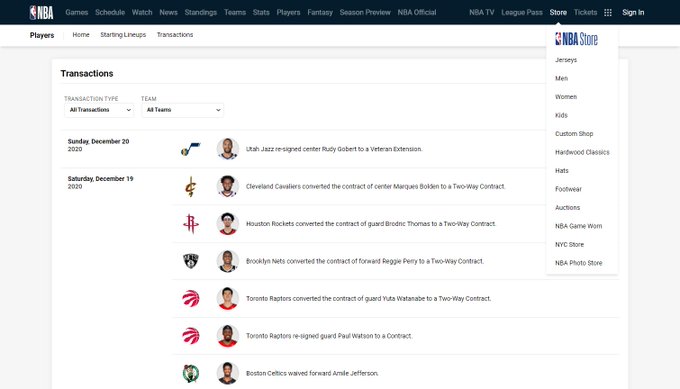Click the Marques Bolden Two-Way Contract text
This screenshot has height=389, width=680.
point(376,186)
